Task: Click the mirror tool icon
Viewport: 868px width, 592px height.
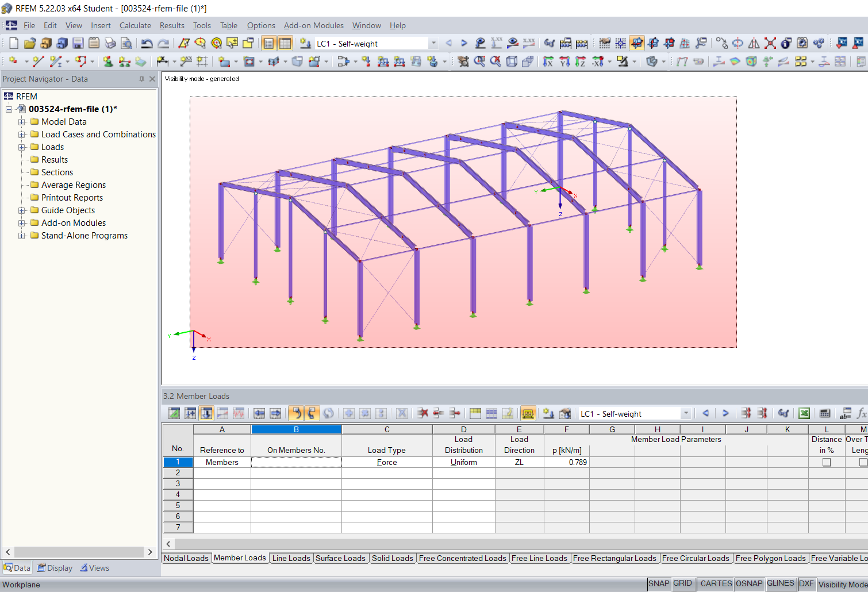Action: click(754, 43)
